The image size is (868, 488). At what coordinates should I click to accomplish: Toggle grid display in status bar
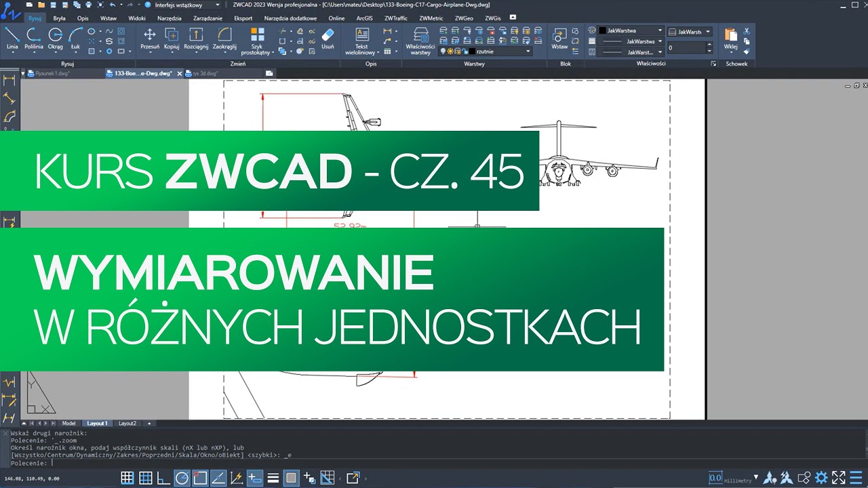tap(146, 478)
